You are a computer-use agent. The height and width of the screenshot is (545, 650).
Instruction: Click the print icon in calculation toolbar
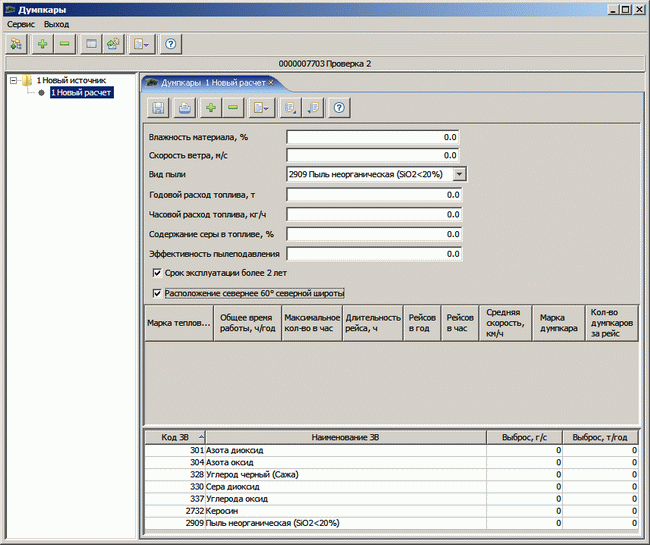tap(184, 107)
